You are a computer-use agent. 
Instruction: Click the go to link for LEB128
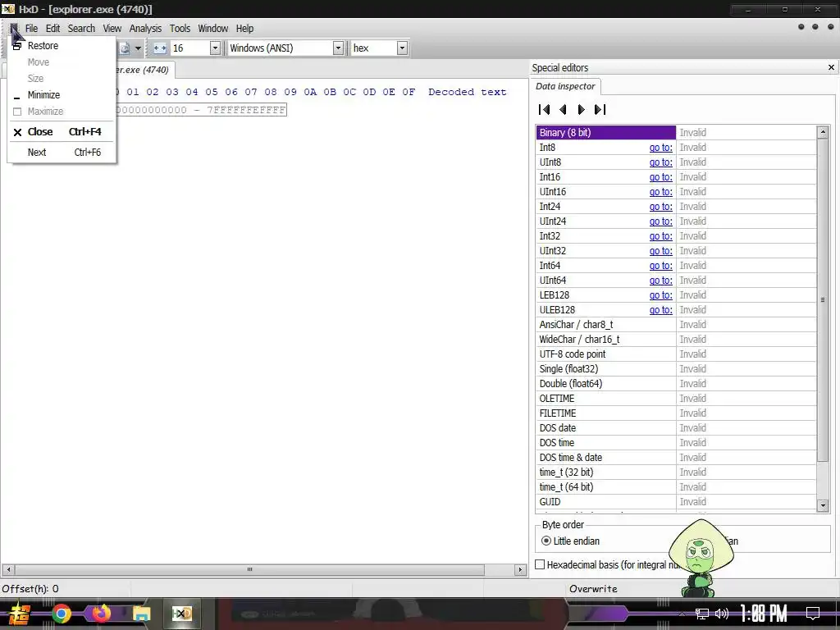pos(660,295)
